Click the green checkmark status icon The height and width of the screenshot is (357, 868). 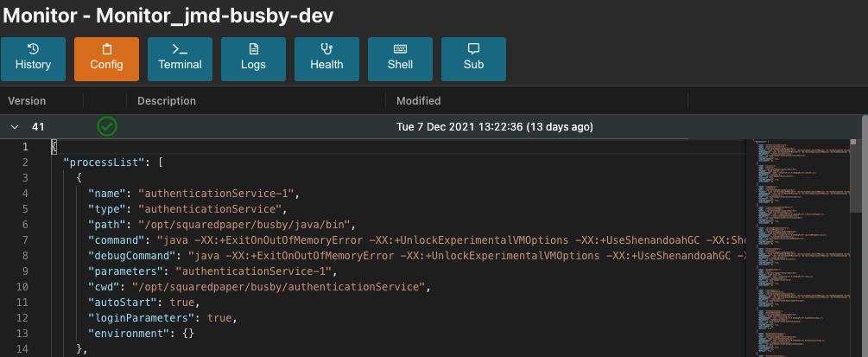click(x=107, y=126)
